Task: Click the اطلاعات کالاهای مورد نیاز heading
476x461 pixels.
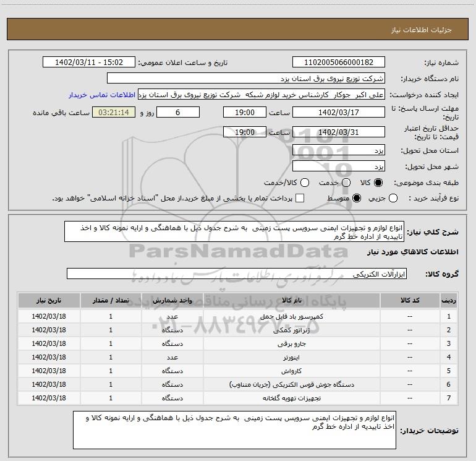Action: click(413, 252)
